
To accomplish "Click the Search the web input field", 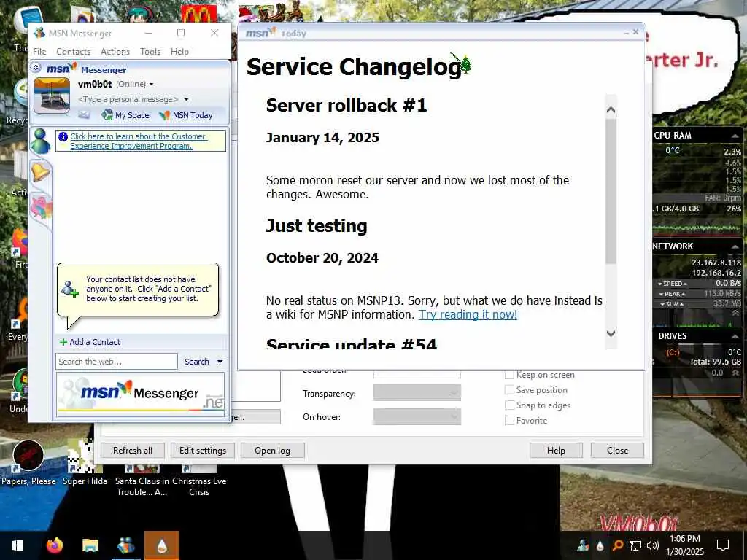I will [117, 362].
